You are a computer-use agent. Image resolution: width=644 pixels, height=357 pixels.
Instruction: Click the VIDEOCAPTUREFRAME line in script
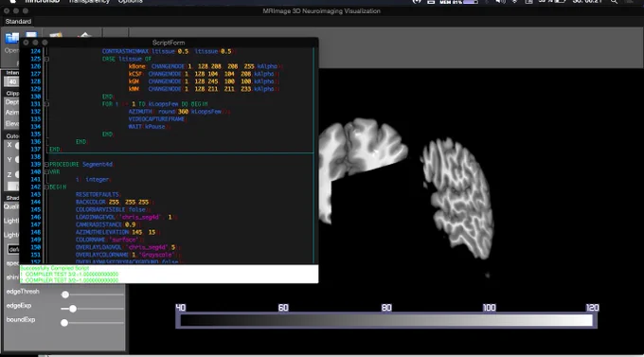(158, 119)
